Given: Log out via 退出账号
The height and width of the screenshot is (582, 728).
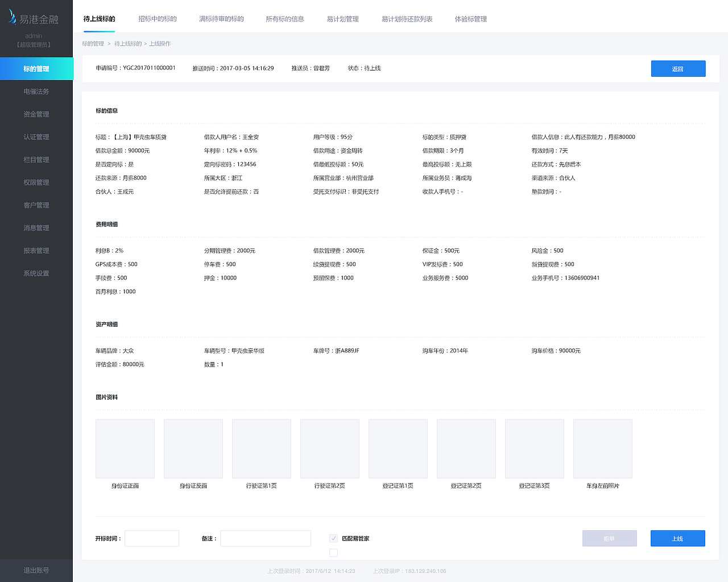Looking at the screenshot, I should pos(36,570).
